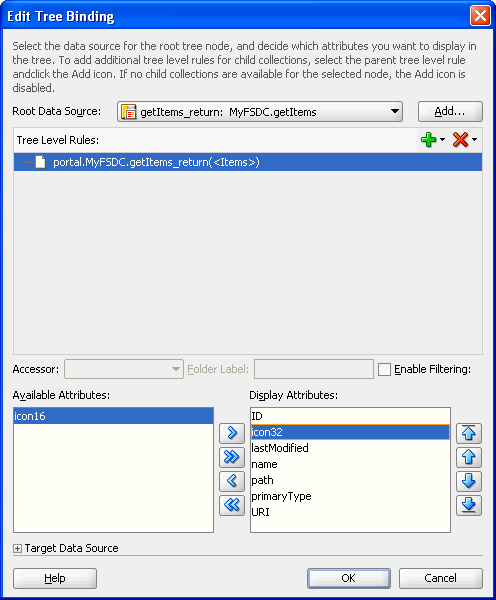Click the Add... button
This screenshot has height=600, width=496.
(x=450, y=111)
